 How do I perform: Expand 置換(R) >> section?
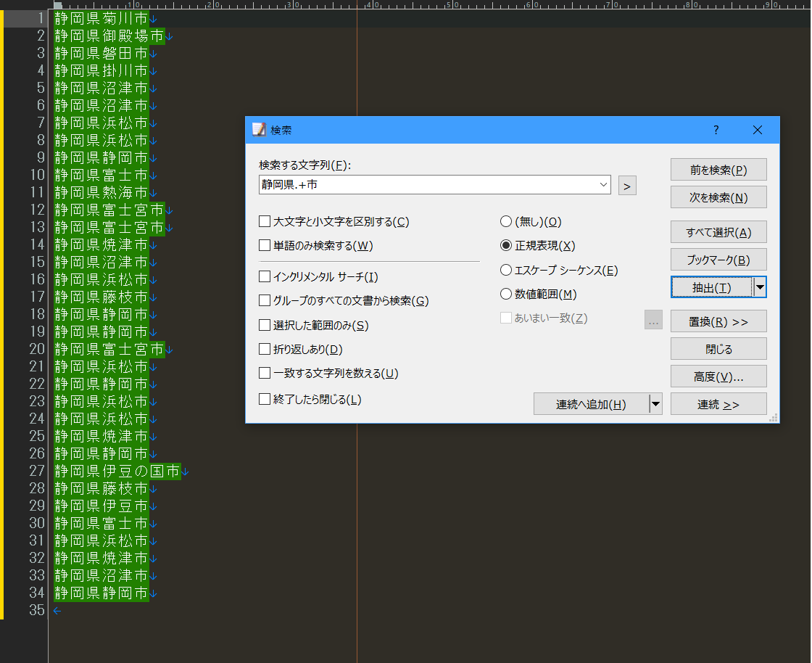(718, 321)
